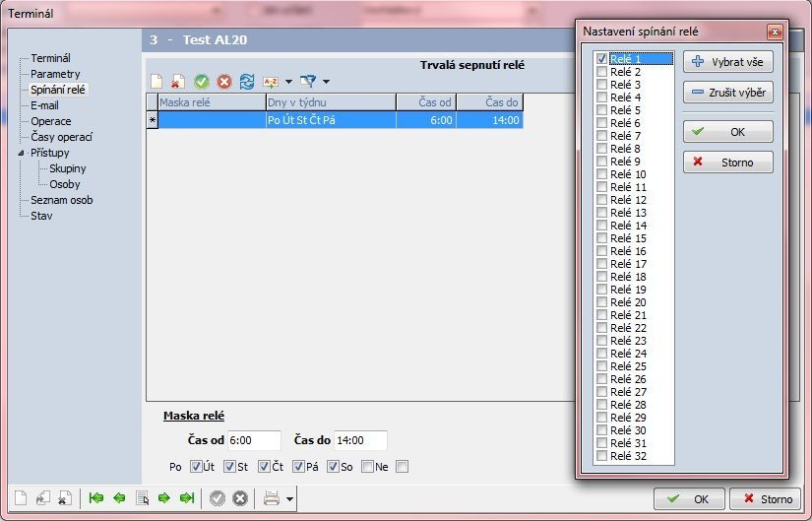Screen dimensions: 812x521
Task: Click the A-Z sort icon
Action: [271, 82]
